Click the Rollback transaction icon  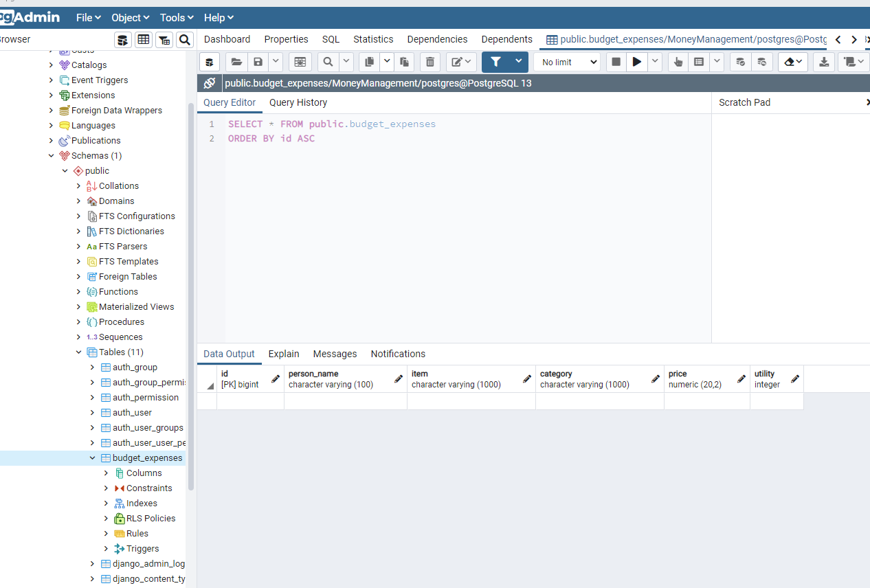pos(761,62)
